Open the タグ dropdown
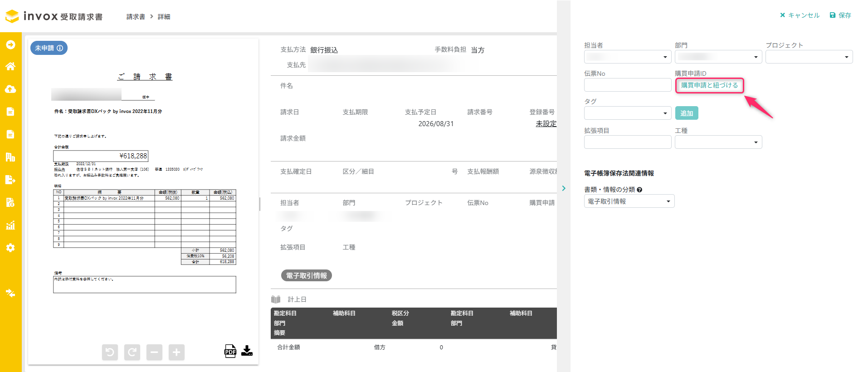The image size is (868, 372). click(x=628, y=113)
